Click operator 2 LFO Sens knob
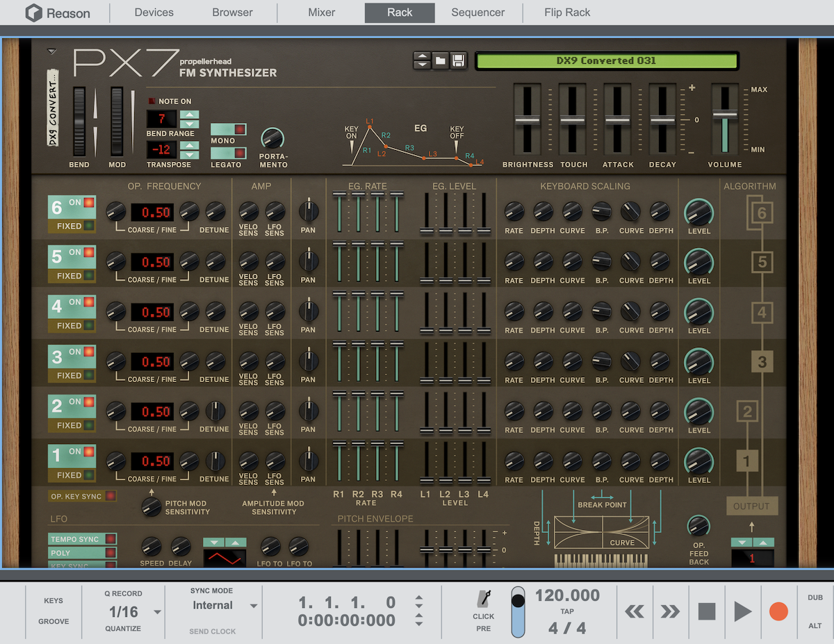 pyautogui.click(x=275, y=411)
